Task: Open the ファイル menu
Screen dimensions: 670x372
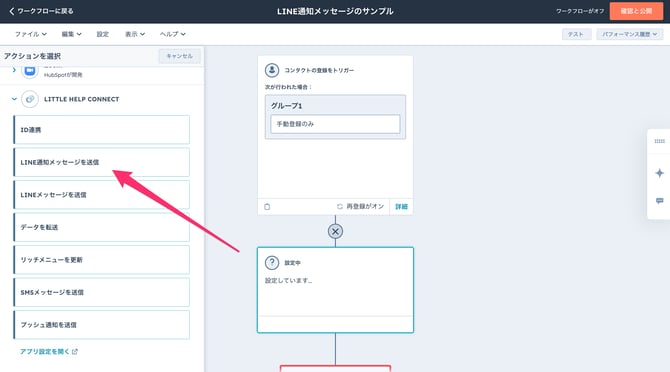Action: click(x=31, y=34)
